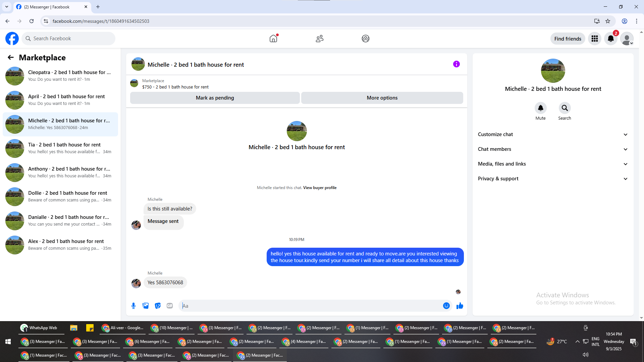Click Find friends button

(x=568, y=39)
